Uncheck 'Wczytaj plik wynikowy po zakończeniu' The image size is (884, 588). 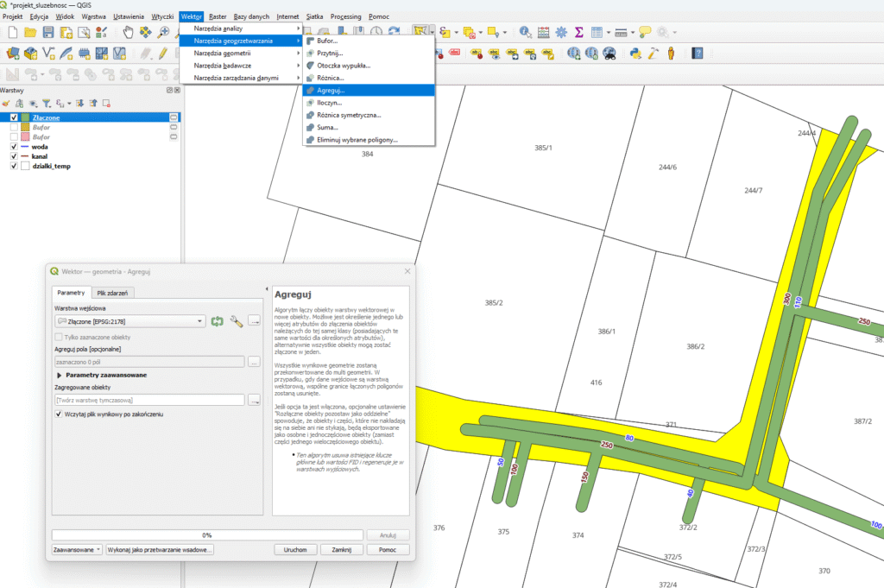(58, 414)
